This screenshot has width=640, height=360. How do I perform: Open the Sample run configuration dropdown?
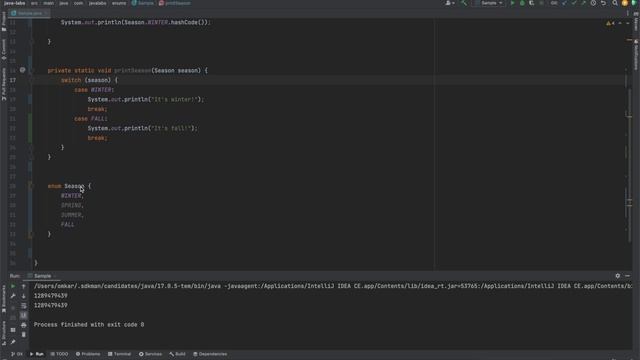(489, 3)
